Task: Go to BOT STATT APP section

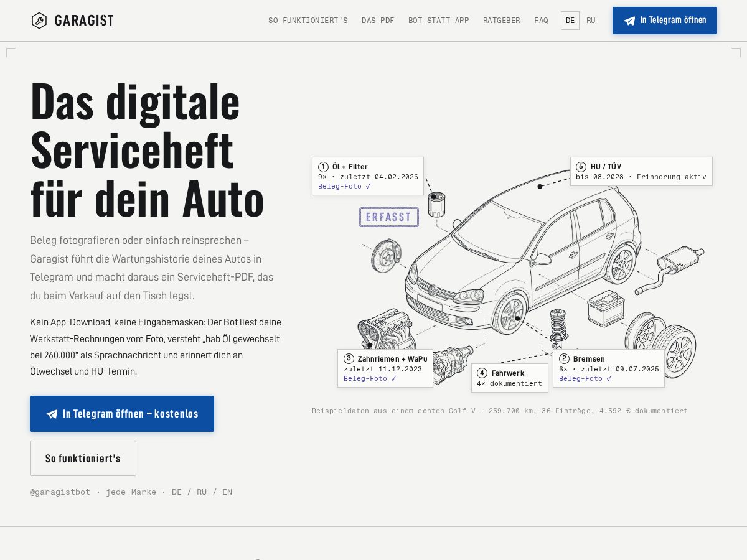Action: click(x=439, y=21)
